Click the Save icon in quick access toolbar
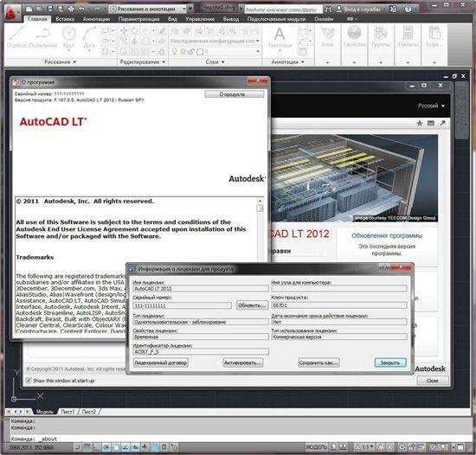Viewport: 476px width, 455px height. (50, 9)
